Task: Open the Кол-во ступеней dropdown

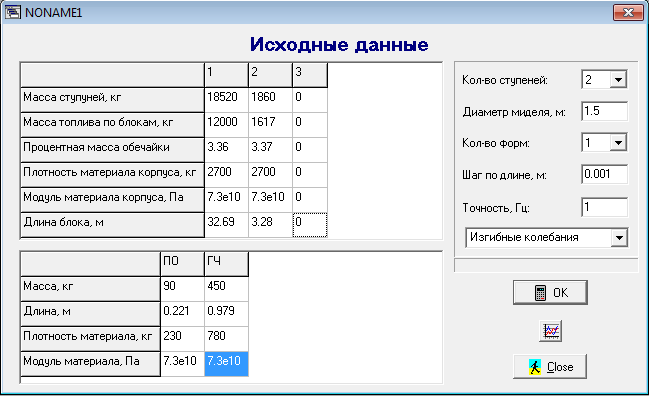Action: 618,79
